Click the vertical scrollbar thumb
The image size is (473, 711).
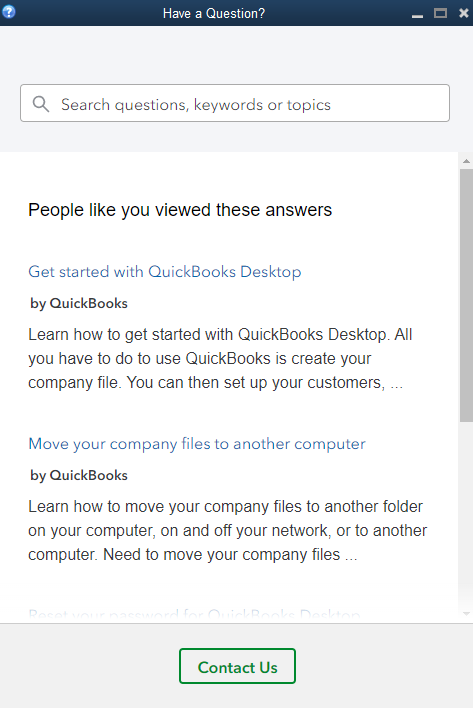466,296
